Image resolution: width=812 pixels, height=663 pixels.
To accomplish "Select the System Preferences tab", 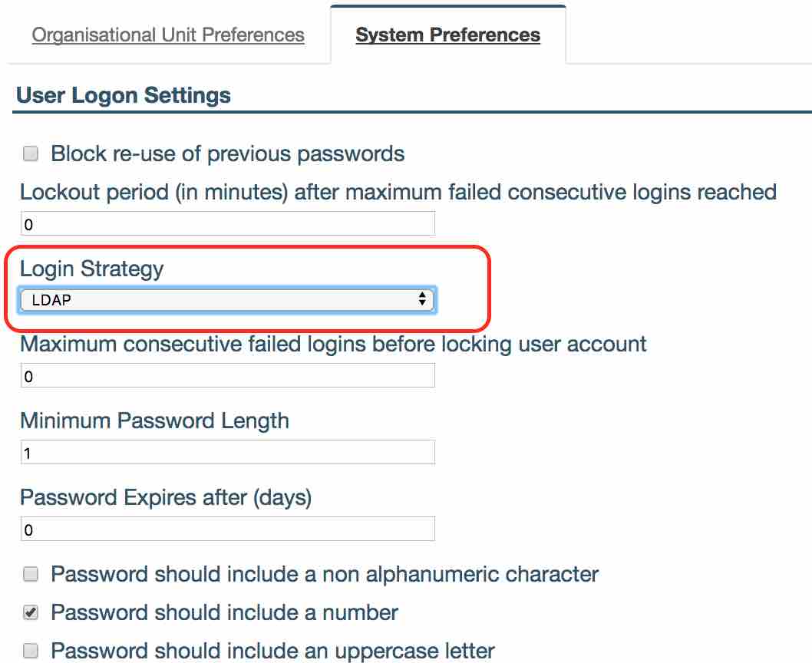I will 447,35.
